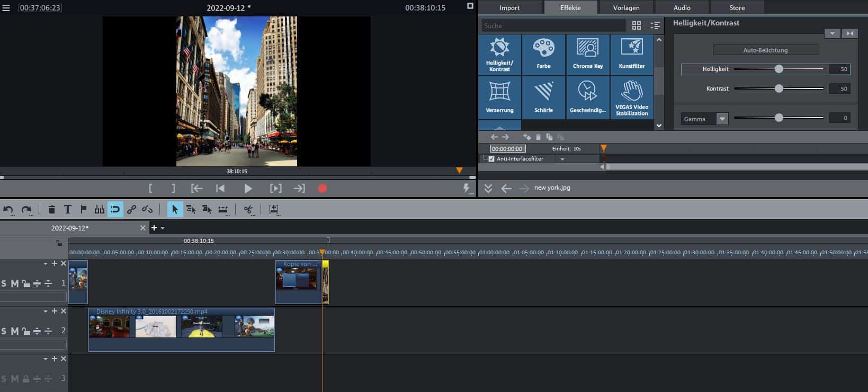The width and height of the screenshot is (868, 392).
Task: Start playback with the play button
Action: (247, 189)
